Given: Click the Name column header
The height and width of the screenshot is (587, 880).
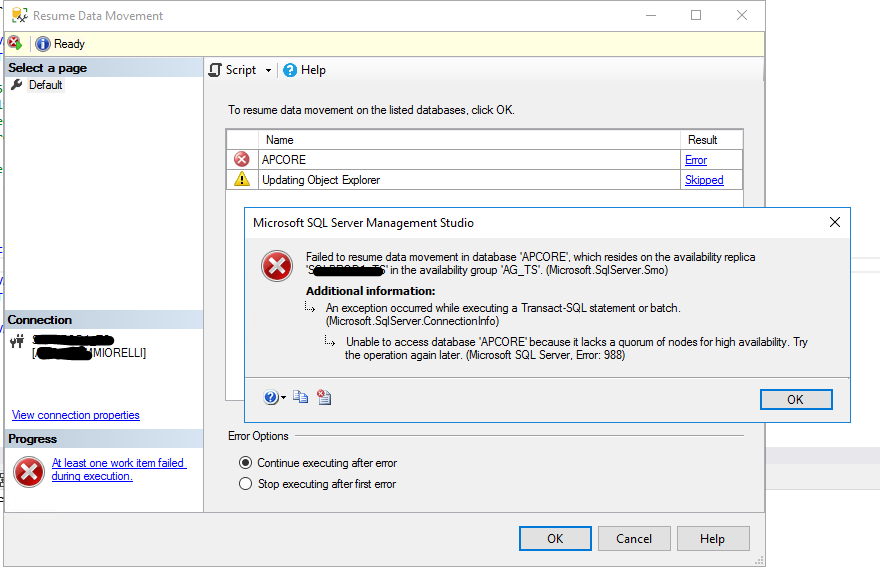Looking at the screenshot, I should (469, 140).
